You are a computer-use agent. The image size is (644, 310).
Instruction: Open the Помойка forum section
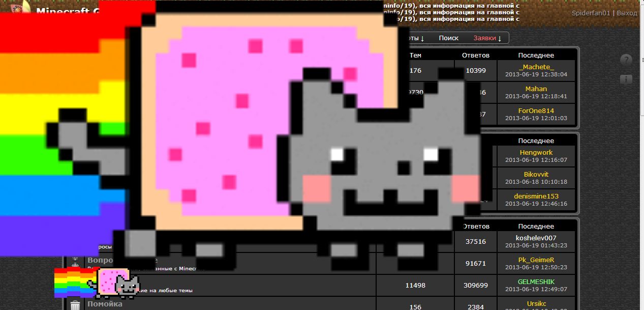tap(105, 304)
